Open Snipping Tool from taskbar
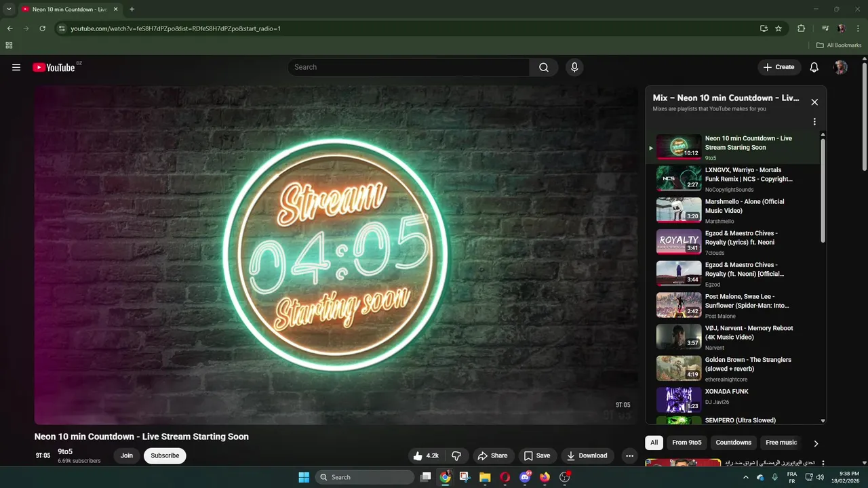This screenshot has height=488, width=868. 465,477
